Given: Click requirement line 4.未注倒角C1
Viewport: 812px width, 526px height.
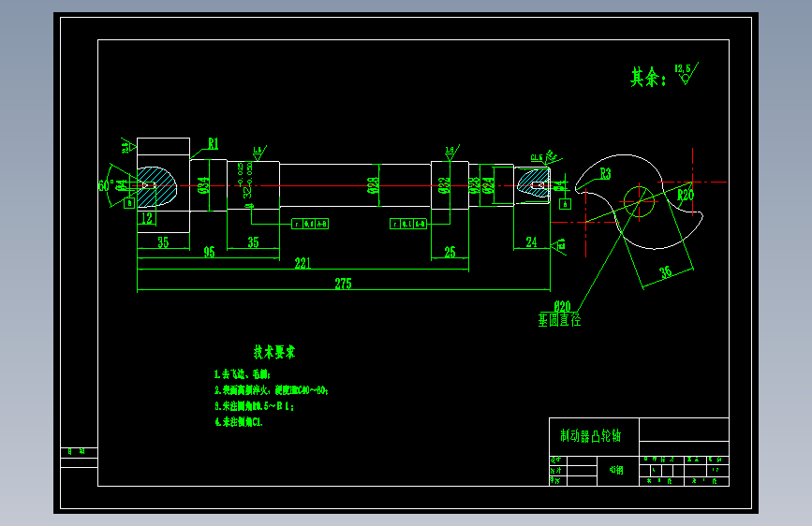Looking at the screenshot, I should [x=239, y=422].
